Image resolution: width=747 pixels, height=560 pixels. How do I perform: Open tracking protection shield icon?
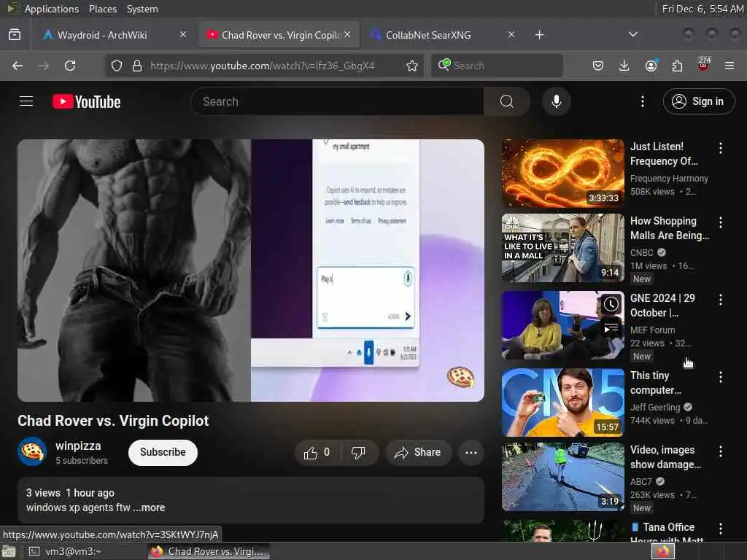pyautogui.click(x=117, y=66)
